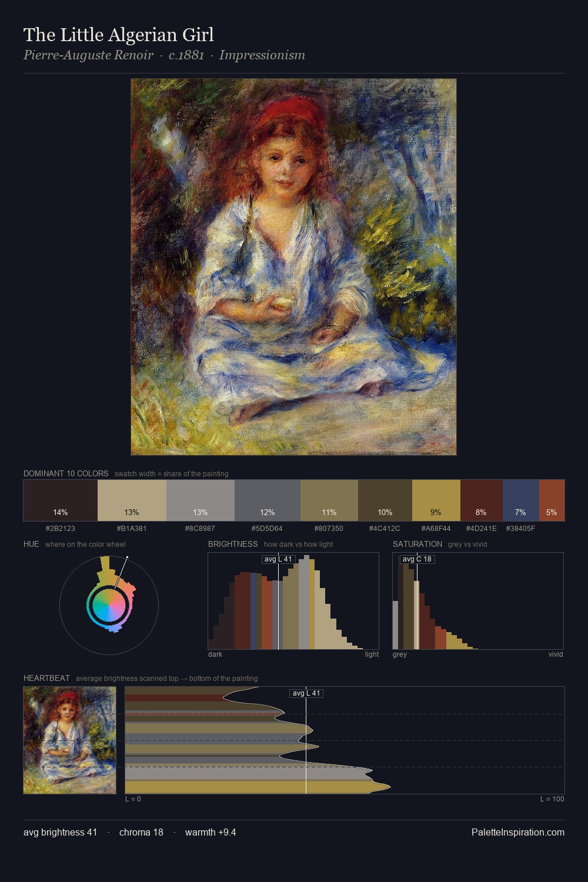This screenshot has height=882, width=588.
Task: Click the 'chroma 18' footer stat
Action: pos(141,832)
